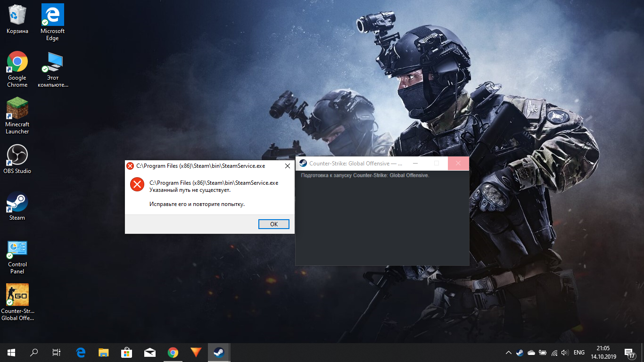644x362 pixels.
Task: Close the Counter-Strike: Global Offensive launch window
Action: click(x=458, y=164)
